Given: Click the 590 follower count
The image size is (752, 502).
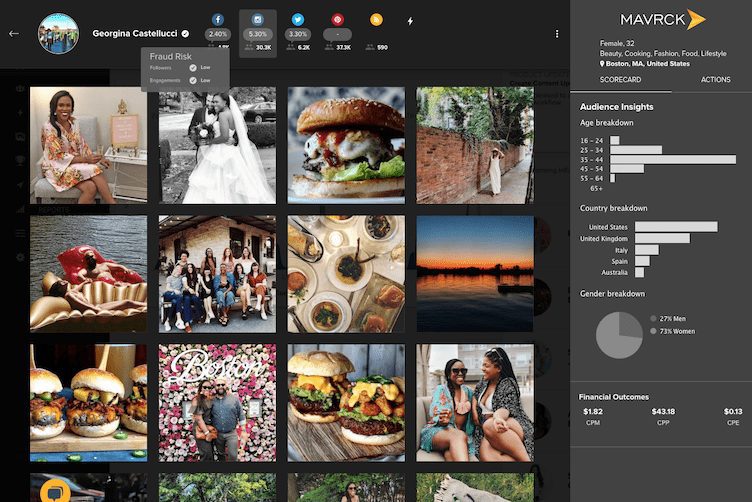Looking at the screenshot, I should coord(382,47).
